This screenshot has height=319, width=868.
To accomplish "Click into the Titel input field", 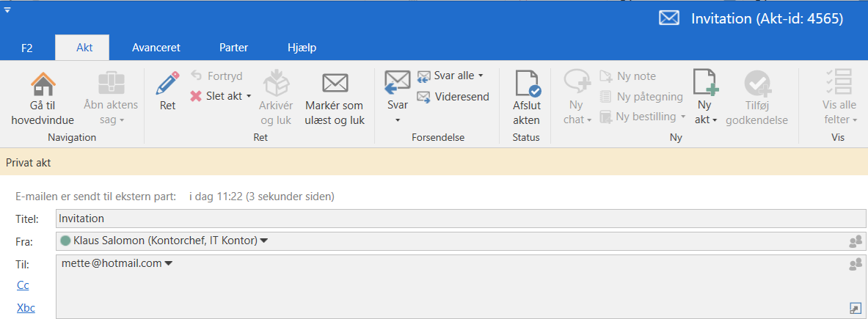I will (440, 219).
